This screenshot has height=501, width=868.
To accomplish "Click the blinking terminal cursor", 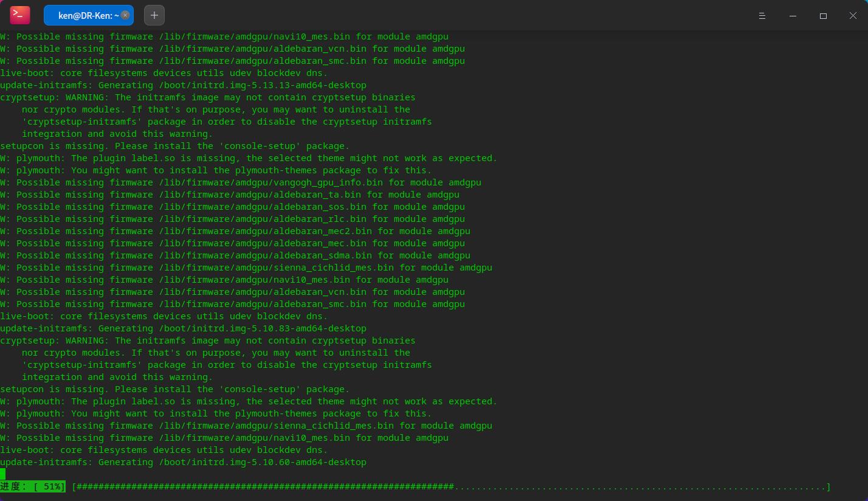I will pos(4,474).
